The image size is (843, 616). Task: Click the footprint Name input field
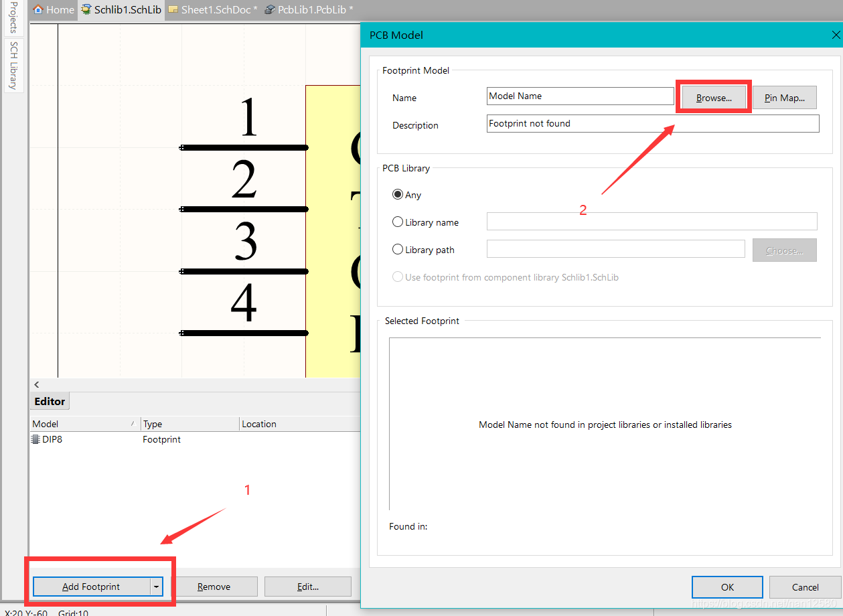pyautogui.click(x=581, y=96)
